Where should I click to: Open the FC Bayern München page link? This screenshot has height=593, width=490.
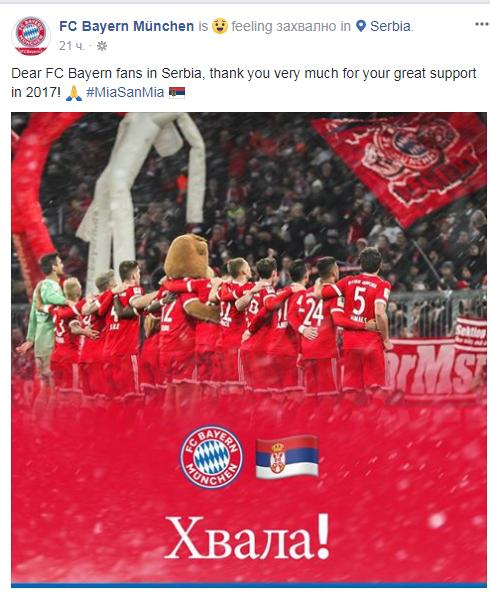(x=127, y=26)
